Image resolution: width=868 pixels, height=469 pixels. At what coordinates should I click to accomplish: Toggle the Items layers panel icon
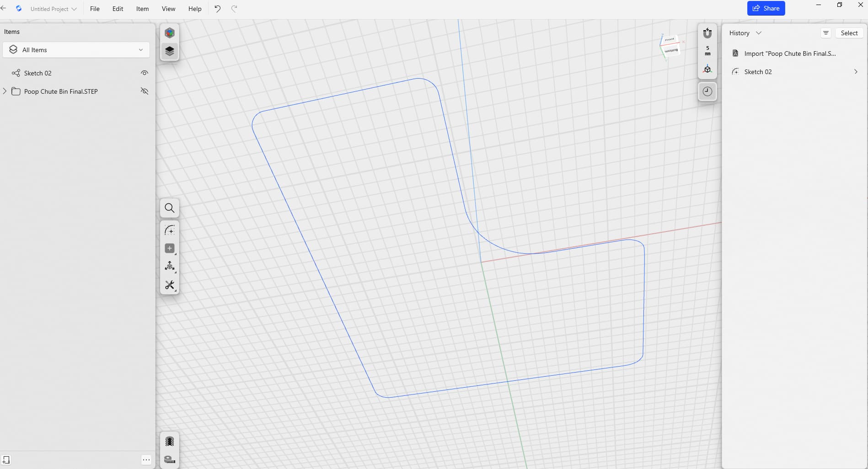tap(170, 51)
